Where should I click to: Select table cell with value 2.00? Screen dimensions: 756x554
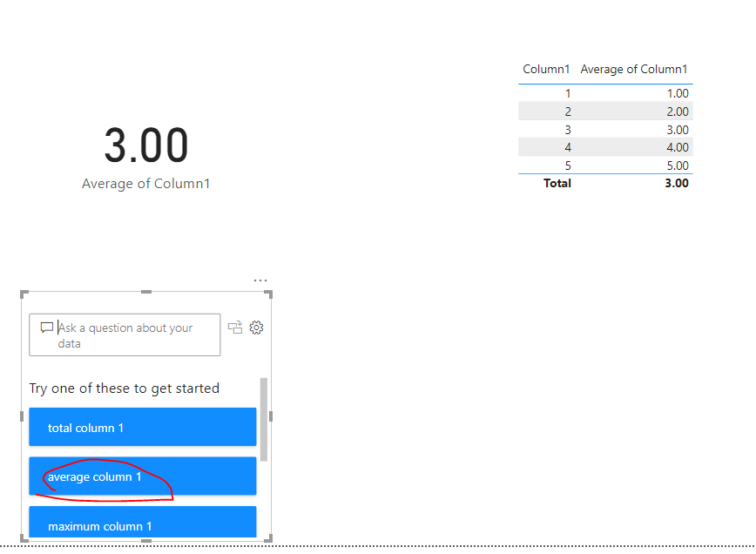(x=678, y=111)
